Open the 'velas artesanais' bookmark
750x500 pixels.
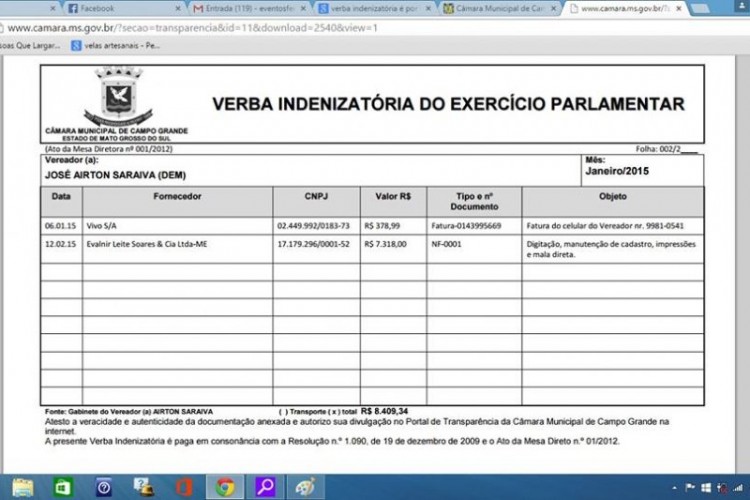(x=115, y=45)
